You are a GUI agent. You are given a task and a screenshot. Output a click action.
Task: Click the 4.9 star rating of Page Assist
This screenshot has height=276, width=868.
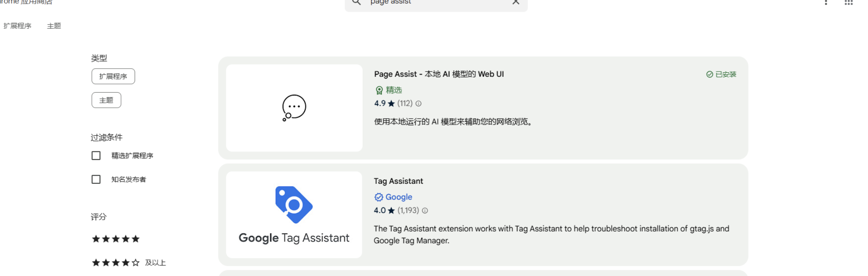tap(385, 103)
